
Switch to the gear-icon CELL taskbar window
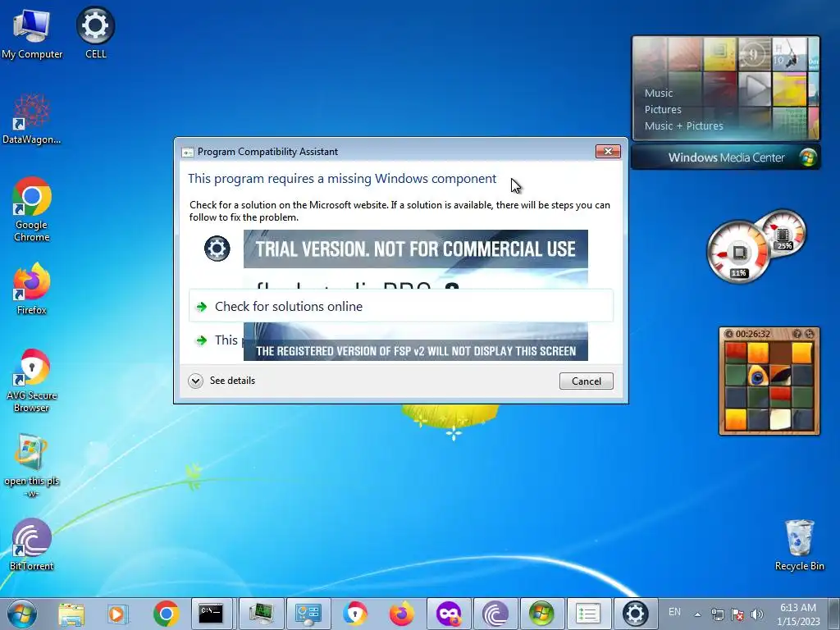coord(636,614)
